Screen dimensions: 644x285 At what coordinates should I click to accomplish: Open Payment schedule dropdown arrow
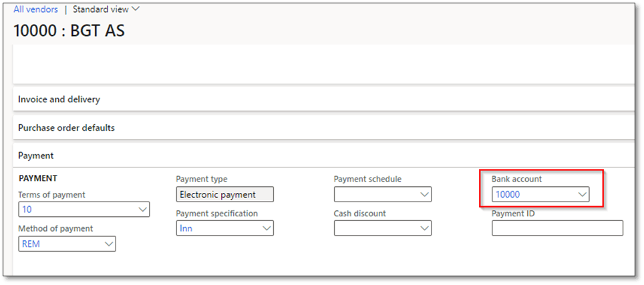pos(424,195)
